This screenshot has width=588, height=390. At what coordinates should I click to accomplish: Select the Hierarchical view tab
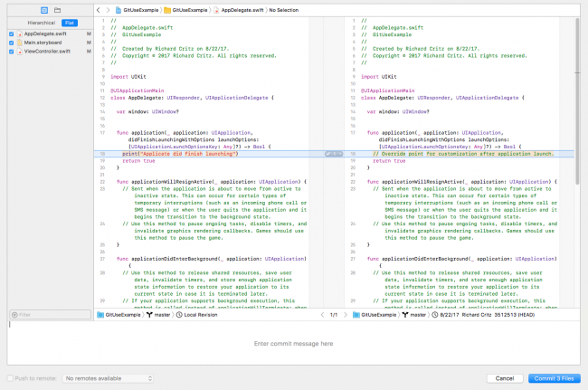(42, 23)
